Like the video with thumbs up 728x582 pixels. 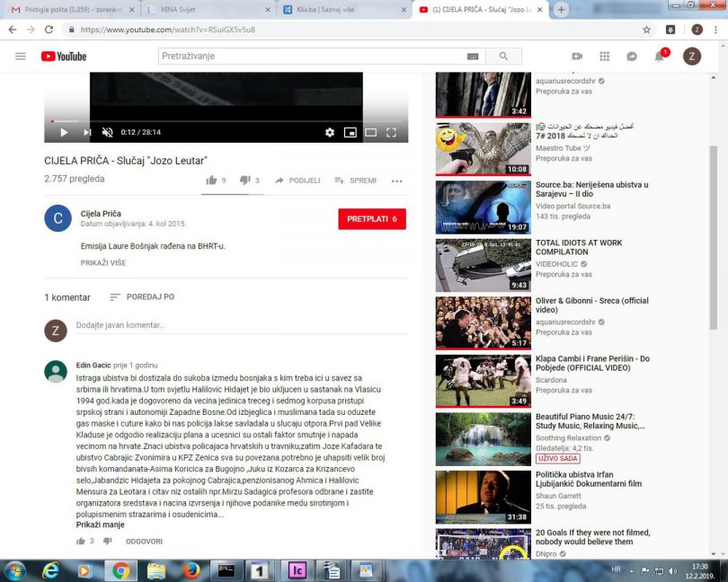pos(211,181)
